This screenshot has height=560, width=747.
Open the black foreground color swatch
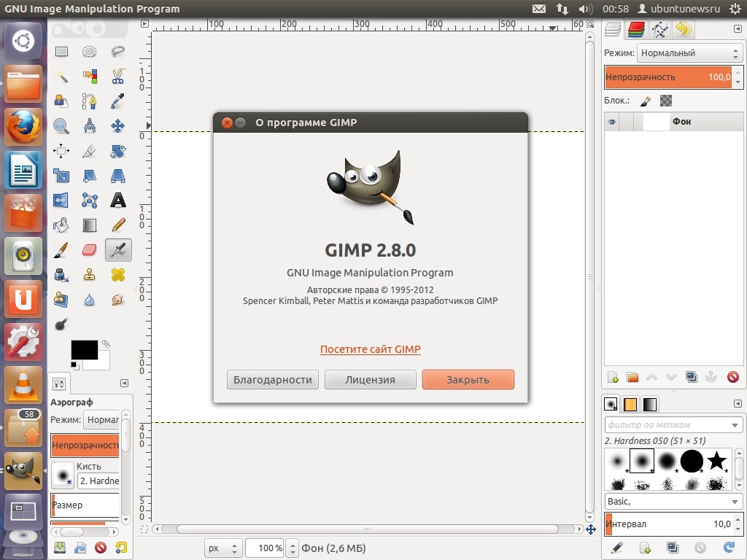click(x=85, y=349)
